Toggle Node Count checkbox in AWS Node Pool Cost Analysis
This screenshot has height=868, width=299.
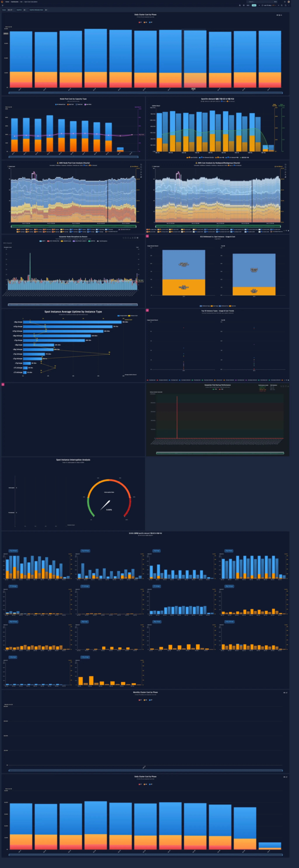(8, 166)
